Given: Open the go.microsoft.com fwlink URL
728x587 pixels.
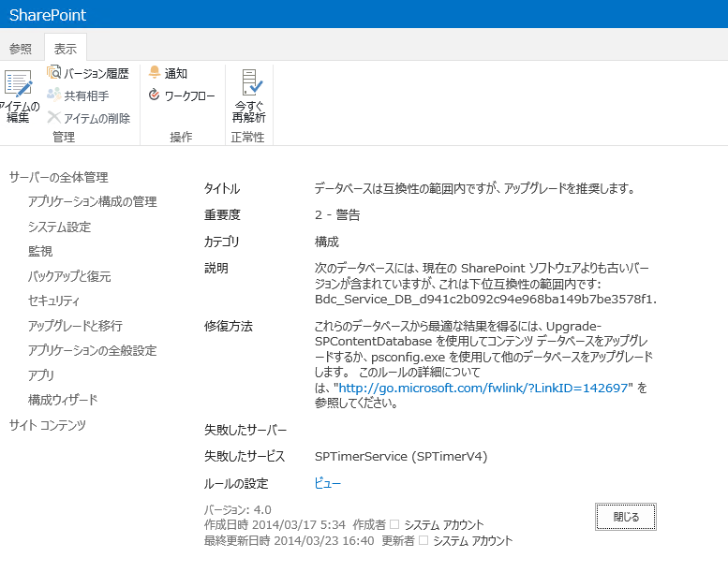Looking at the screenshot, I should click(x=483, y=388).
